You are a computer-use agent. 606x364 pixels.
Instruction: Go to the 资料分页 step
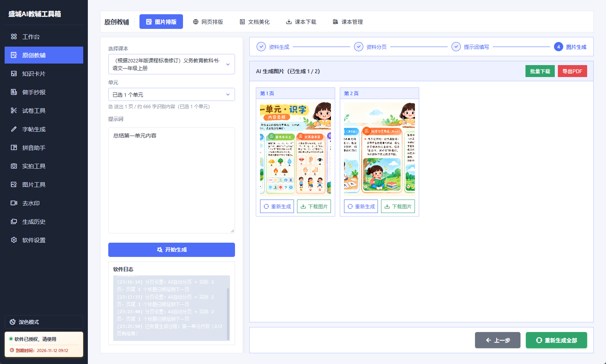371,47
